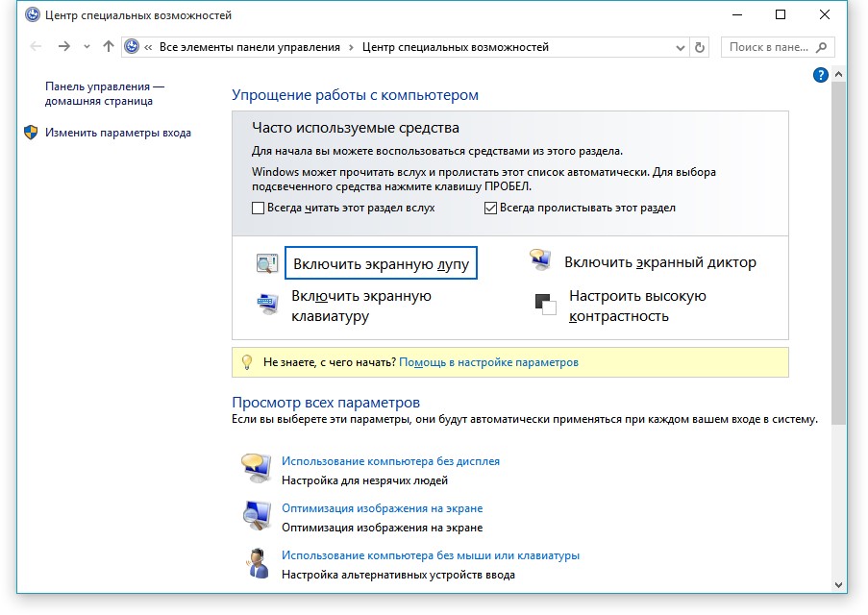Expand the recent locations chevron near navigation arrows

point(87,47)
